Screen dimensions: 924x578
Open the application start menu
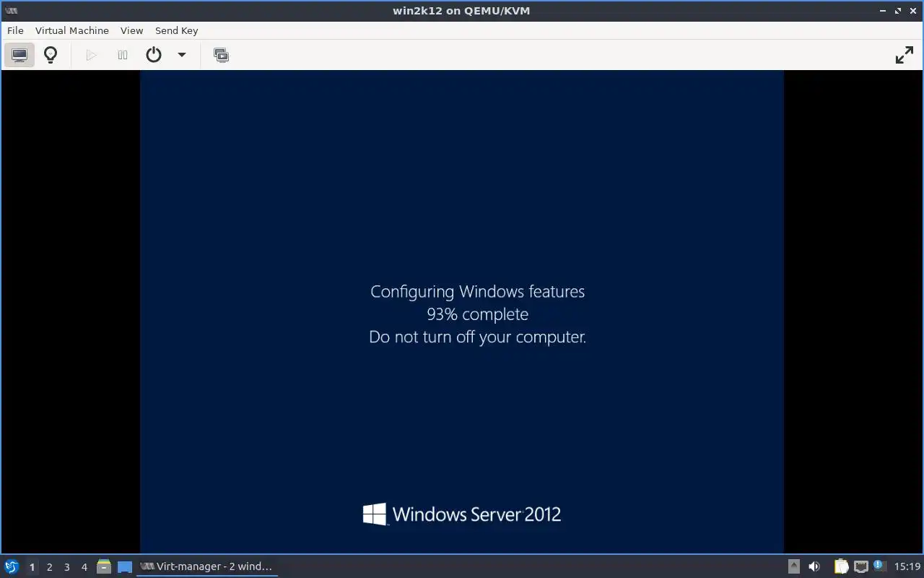coord(11,566)
